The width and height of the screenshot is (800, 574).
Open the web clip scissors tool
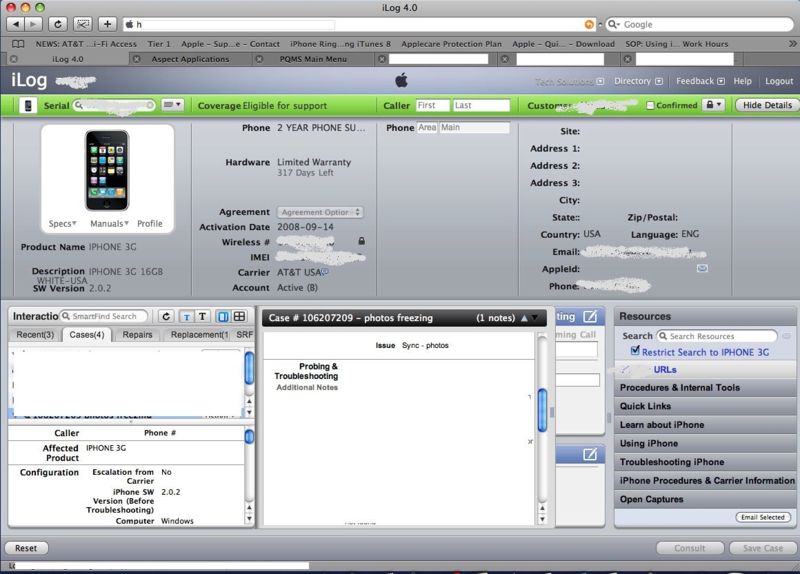83,24
